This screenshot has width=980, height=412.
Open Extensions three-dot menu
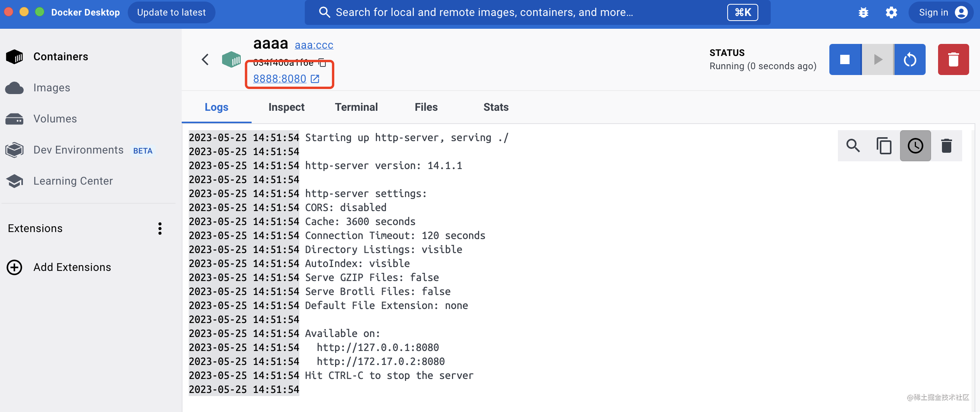(160, 229)
